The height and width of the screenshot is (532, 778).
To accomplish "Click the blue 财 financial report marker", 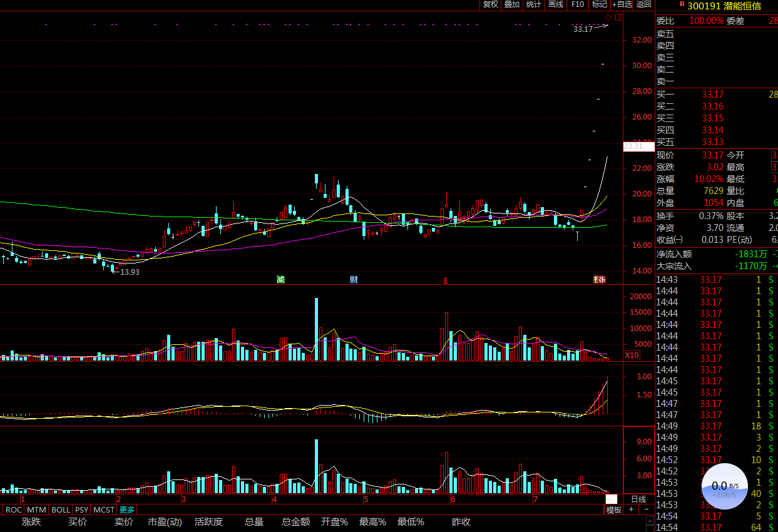I will (x=354, y=279).
